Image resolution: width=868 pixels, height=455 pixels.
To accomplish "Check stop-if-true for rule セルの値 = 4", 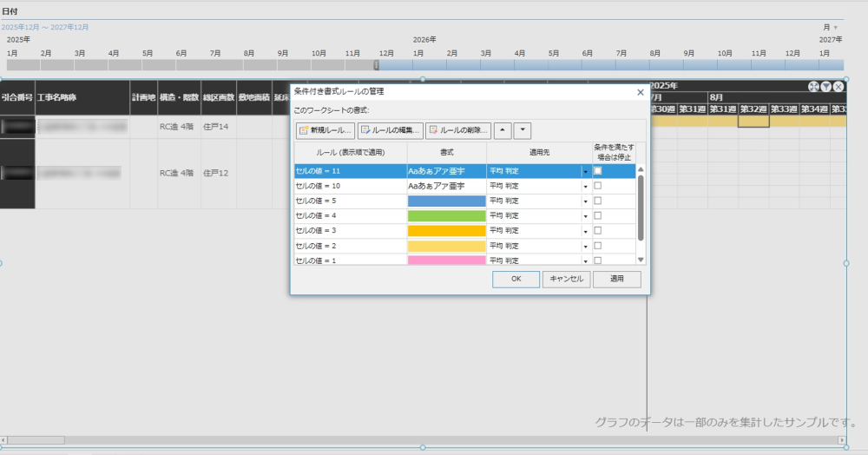I will tap(598, 216).
